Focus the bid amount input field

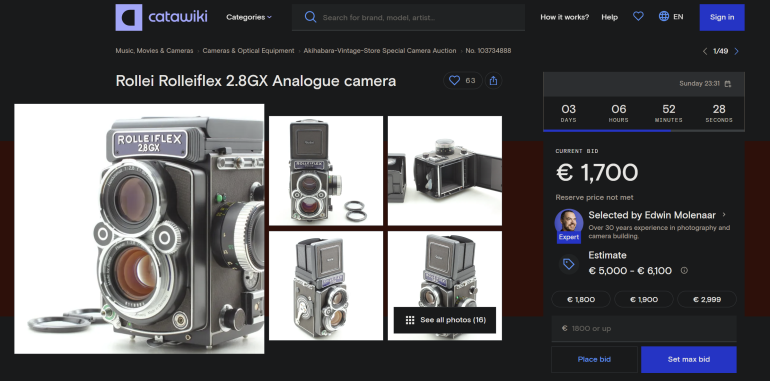pos(644,328)
